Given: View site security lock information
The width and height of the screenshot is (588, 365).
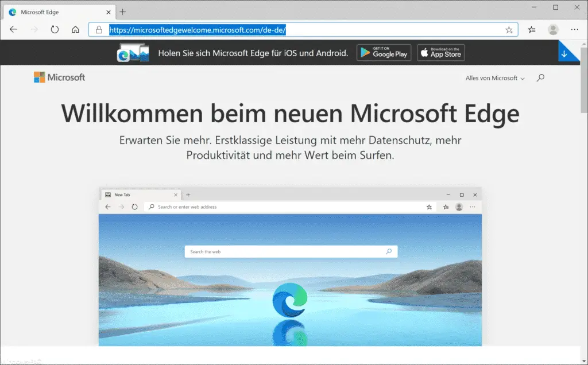Looking at the screenshot, I should [x=99, y=30].
